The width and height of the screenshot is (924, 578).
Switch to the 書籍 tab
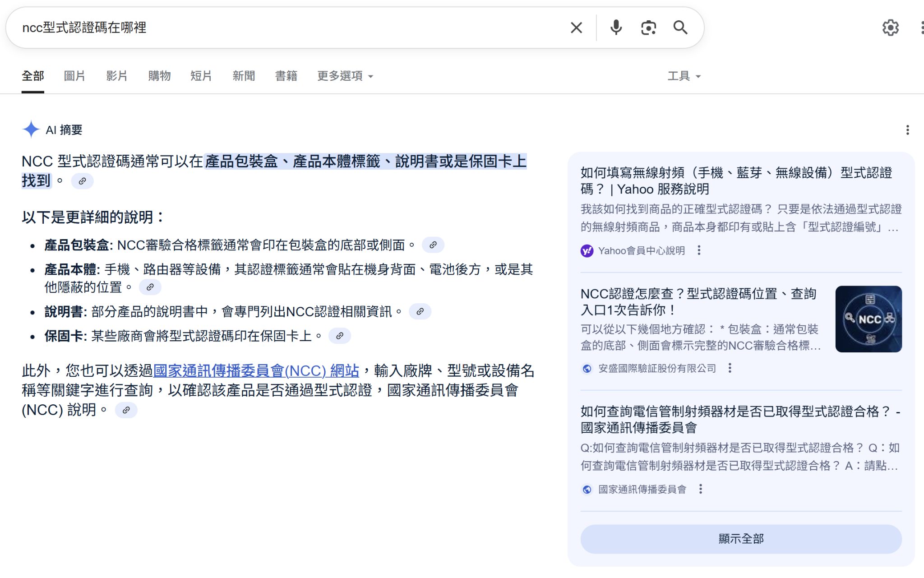(x=286, y=76)
